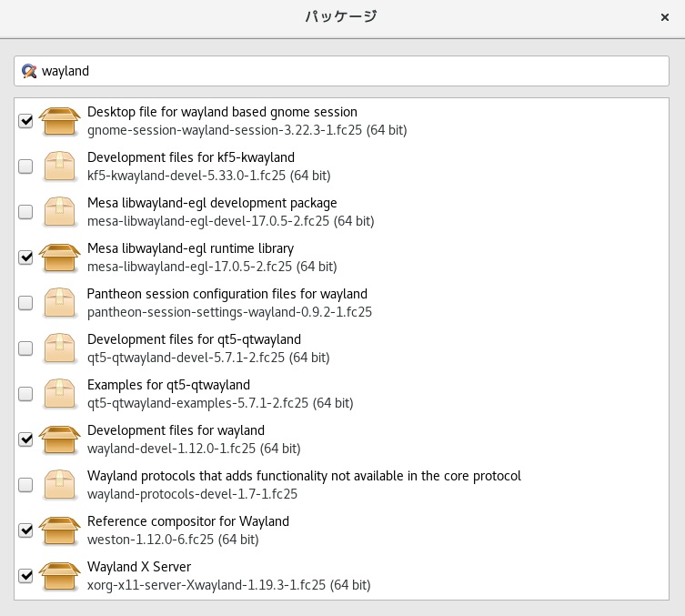Click the package icon for xorg-x11-server-Xwayland
The image size is (685, 616).
(x=61, y=576)
